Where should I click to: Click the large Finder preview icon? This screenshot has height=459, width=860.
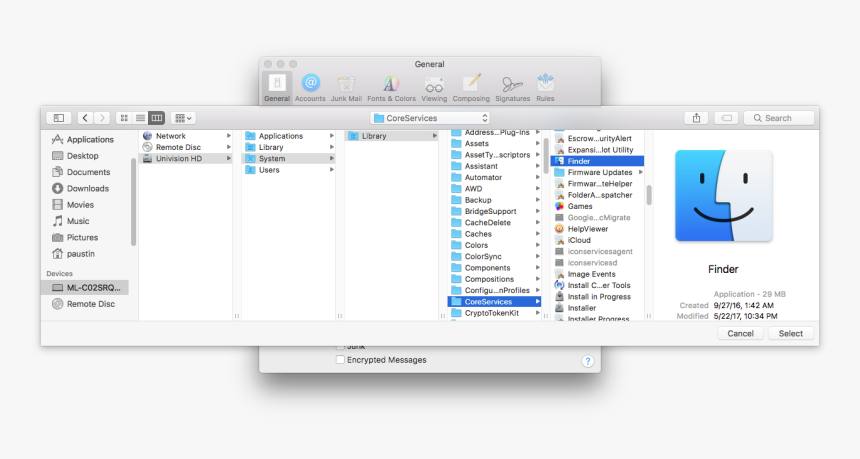coord(723,196)
